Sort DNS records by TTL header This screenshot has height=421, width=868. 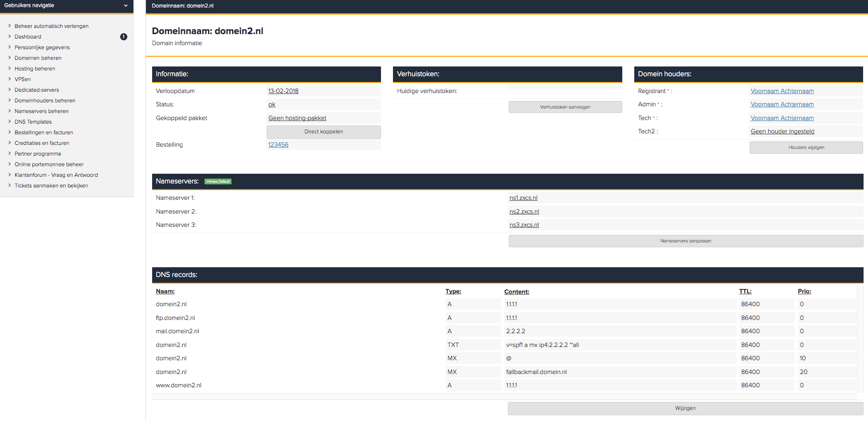745,292
